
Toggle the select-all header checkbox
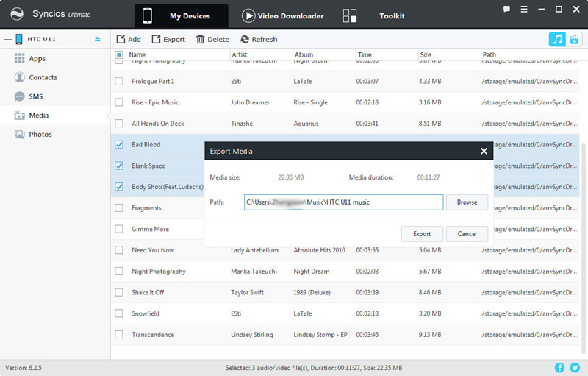[119, 54]
